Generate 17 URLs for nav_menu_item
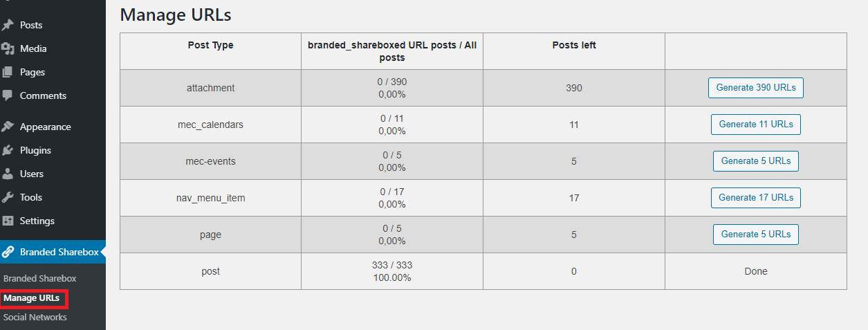This screenshot has width=868, height=330. (x=756, y=198)
